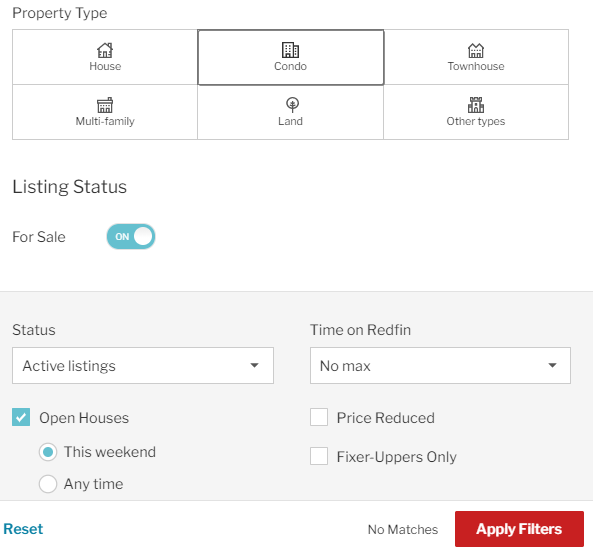Viewport: 593px width, 551px height.
Task: Select the This weekend radio option
Action: click(48, 452)
